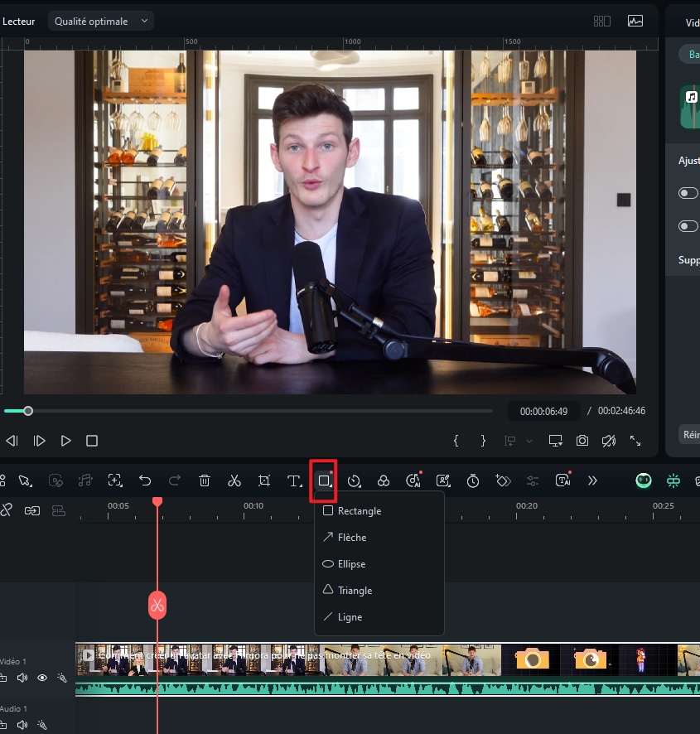The height and width of the screenshot is (734, 700).
Task: Take a snapshot with the camera icon
Action: [x=582, y=441]
